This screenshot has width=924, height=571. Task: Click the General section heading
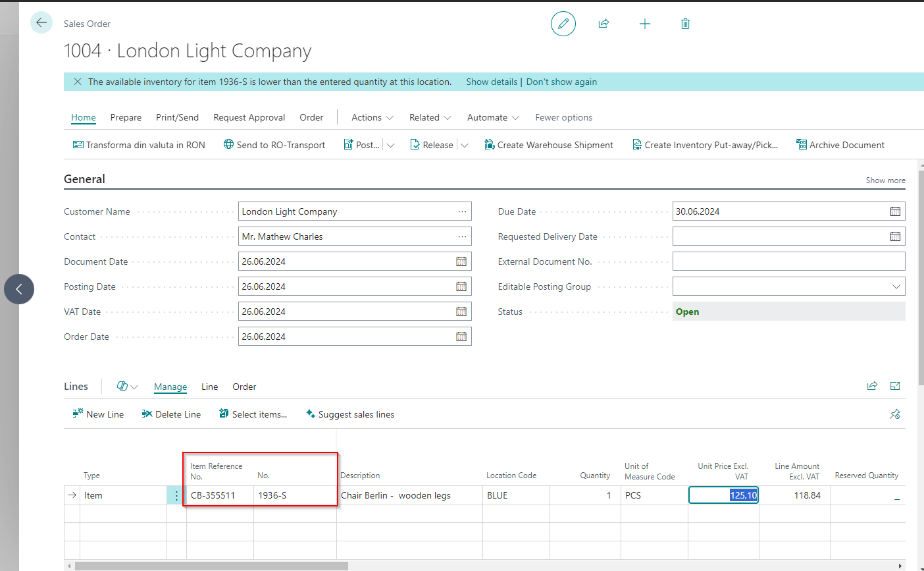point(84,179)
